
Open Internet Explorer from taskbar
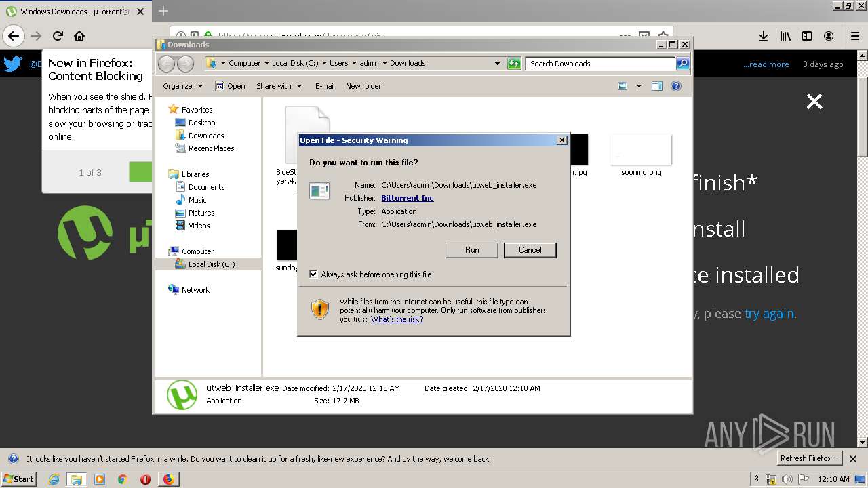tap(54, 479)
